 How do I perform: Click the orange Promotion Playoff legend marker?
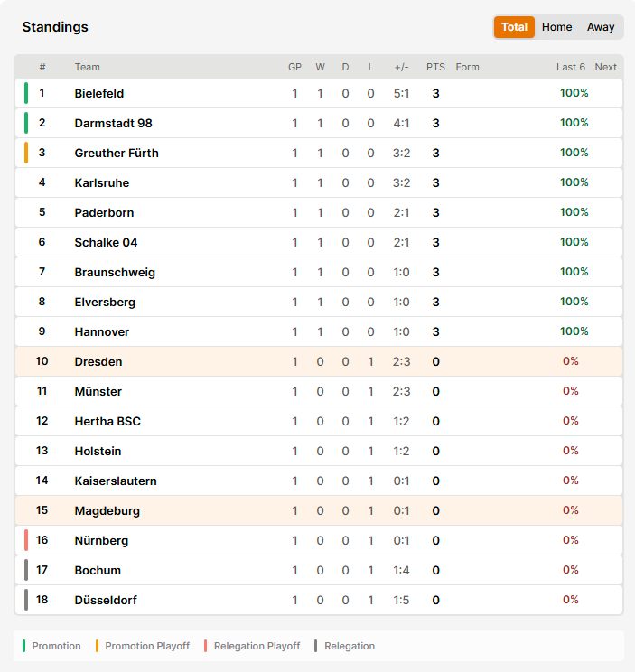[x=98, y=646]
